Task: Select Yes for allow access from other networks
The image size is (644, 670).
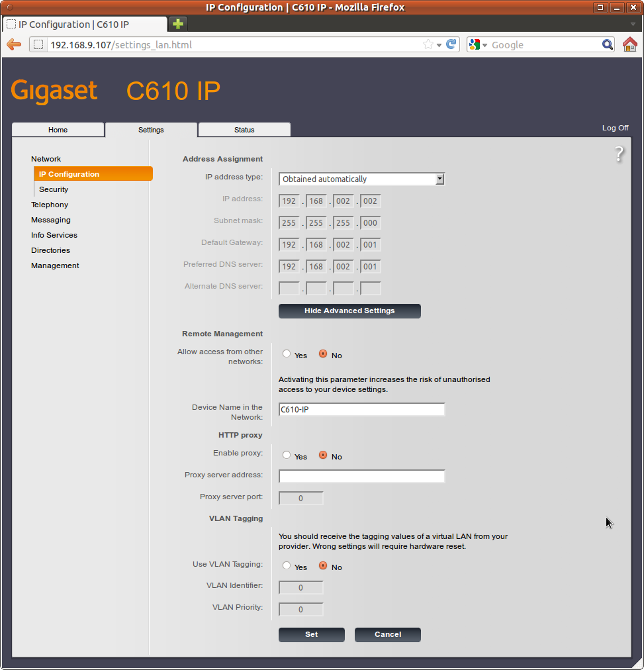Action: point(287,354)
